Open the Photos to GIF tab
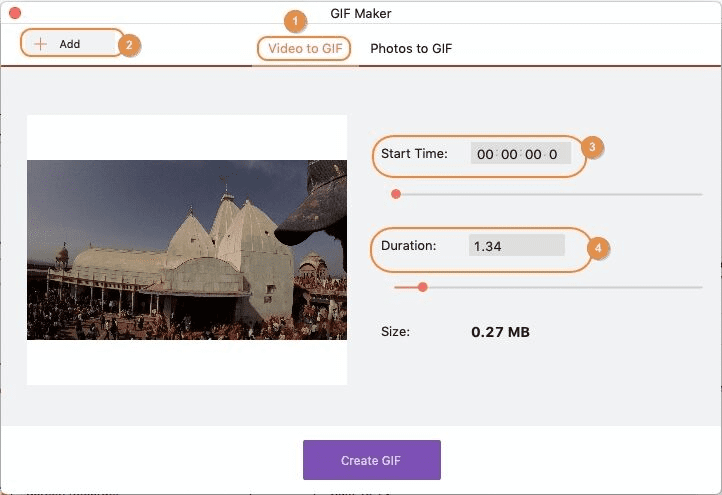Screen dimensions: 722x495 tap(411, 48)
